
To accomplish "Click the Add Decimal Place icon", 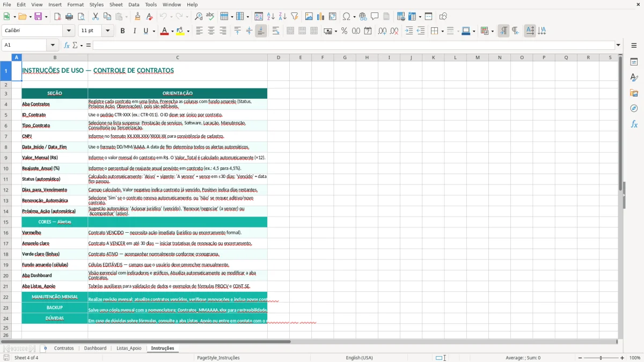I will coord(382,31).
